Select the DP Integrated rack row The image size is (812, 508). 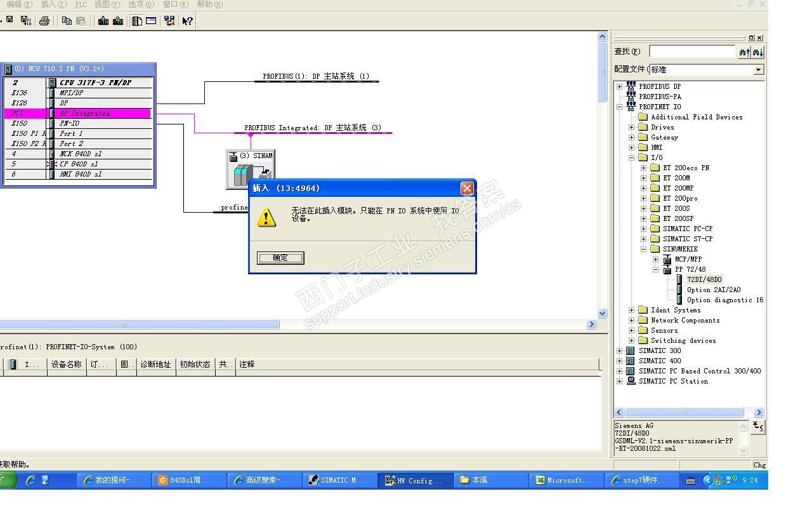coord(77,113)
